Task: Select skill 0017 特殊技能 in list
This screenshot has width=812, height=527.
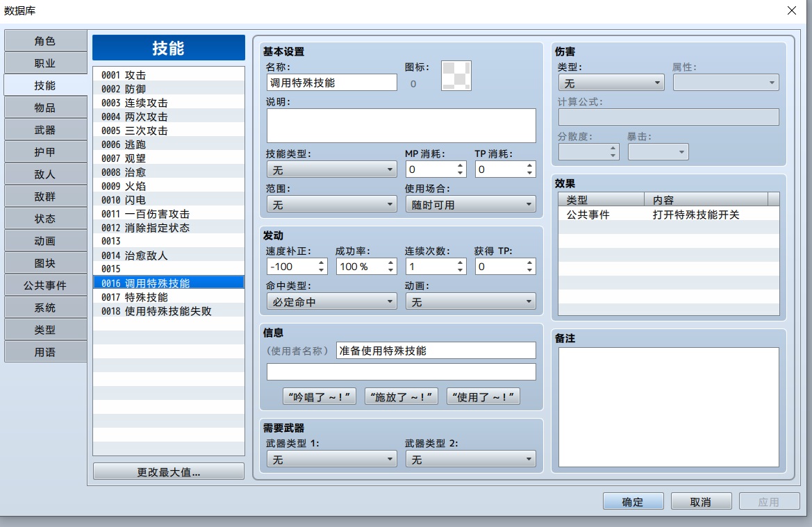Action: pos(168,297)
